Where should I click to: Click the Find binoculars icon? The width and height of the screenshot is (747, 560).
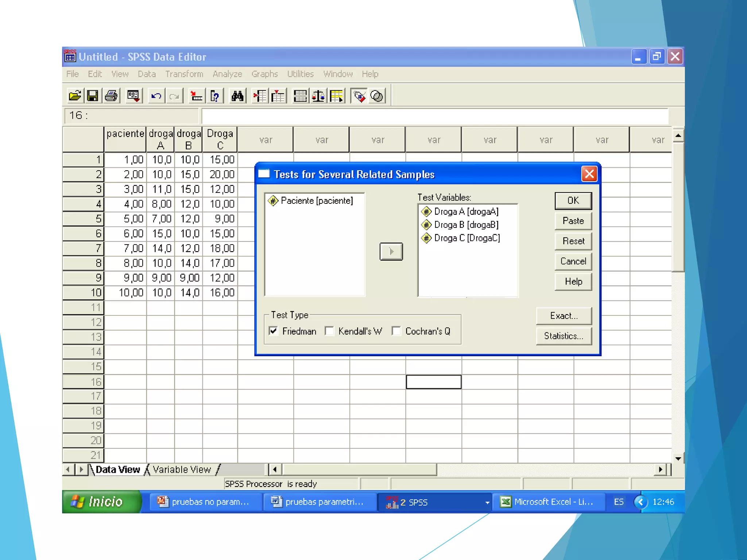coord(237,96)
